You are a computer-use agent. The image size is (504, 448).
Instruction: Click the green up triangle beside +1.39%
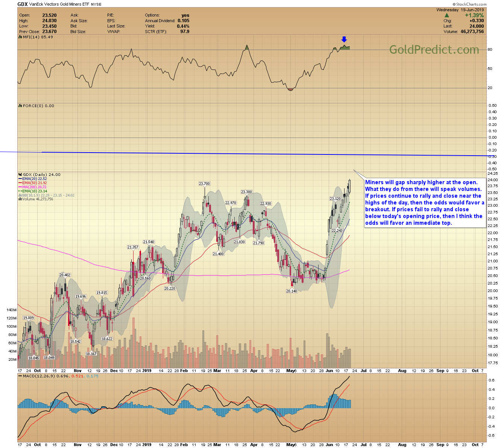pyautogui.click(x=446, y=15)
